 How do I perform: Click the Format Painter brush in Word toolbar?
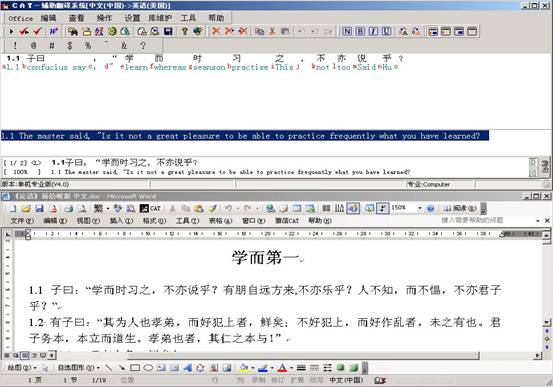pyautogui.click(x=212, y=208)
